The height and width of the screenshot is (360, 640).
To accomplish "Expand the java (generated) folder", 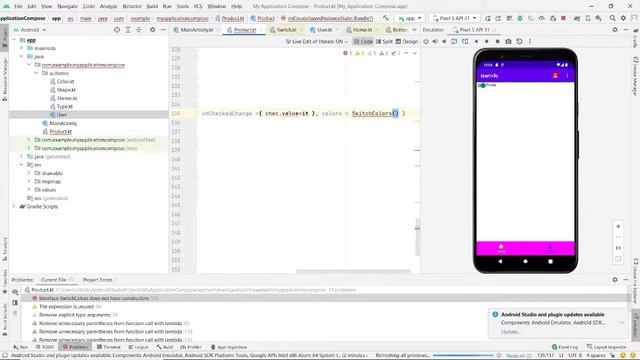I will pyautogui.click(x=22, y=156).
